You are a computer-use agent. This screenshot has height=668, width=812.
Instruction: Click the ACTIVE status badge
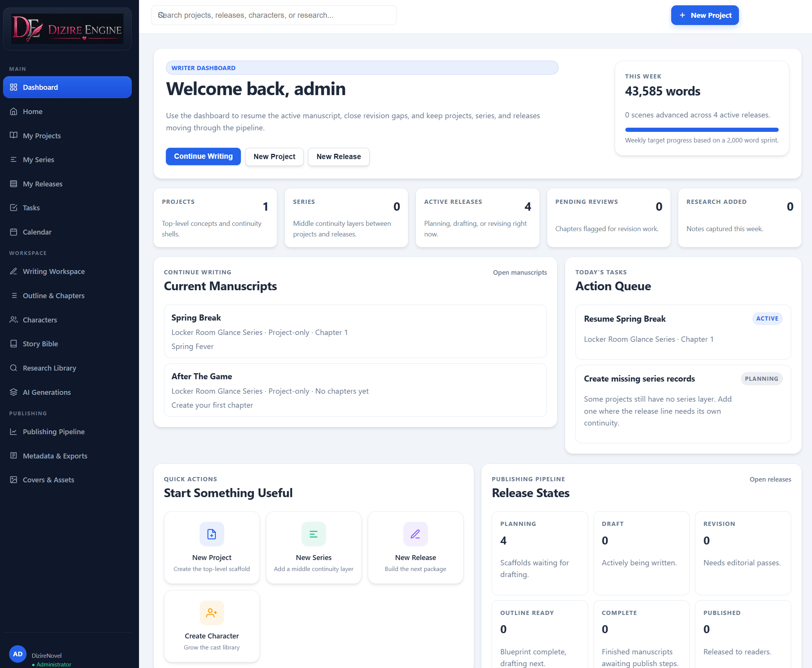click(767, 318)
